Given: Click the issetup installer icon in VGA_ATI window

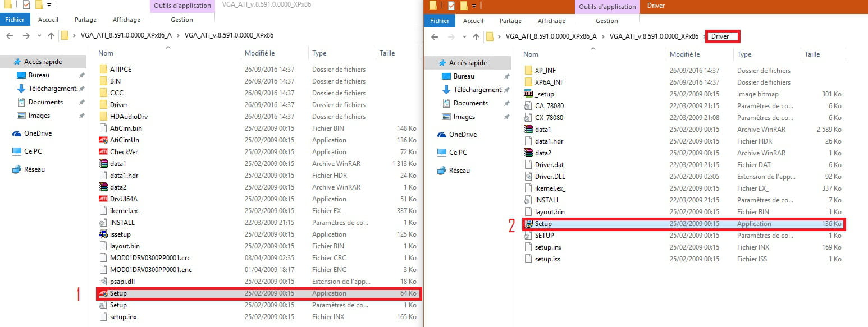Looking at the screenshot, I should (103, 234).
